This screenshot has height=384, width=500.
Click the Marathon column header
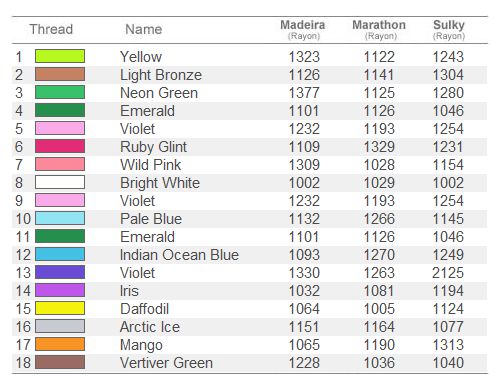point(379,29)
